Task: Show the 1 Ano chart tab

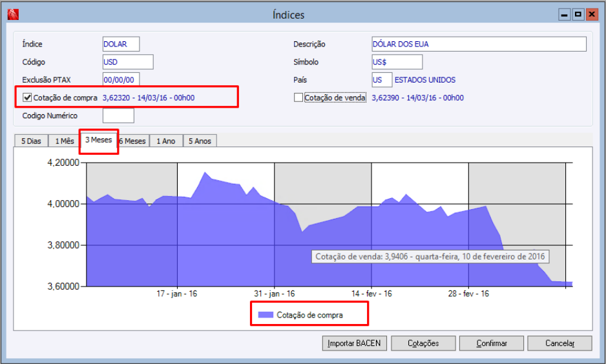Action: (x=166, y=141)
